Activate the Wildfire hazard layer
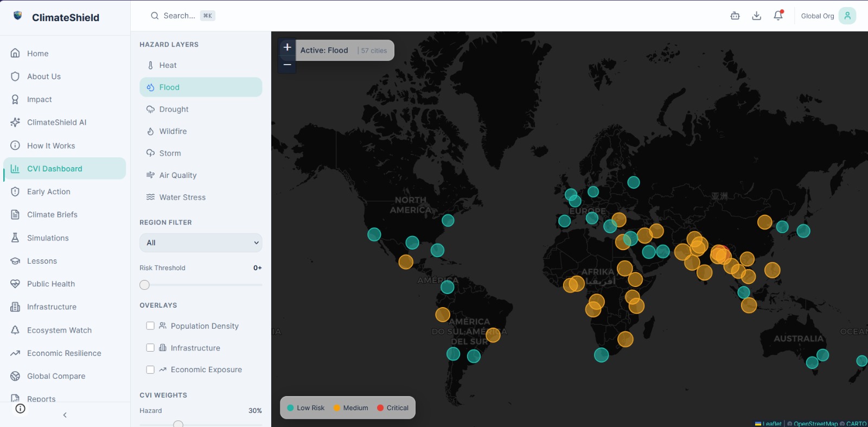 (201, 131)
